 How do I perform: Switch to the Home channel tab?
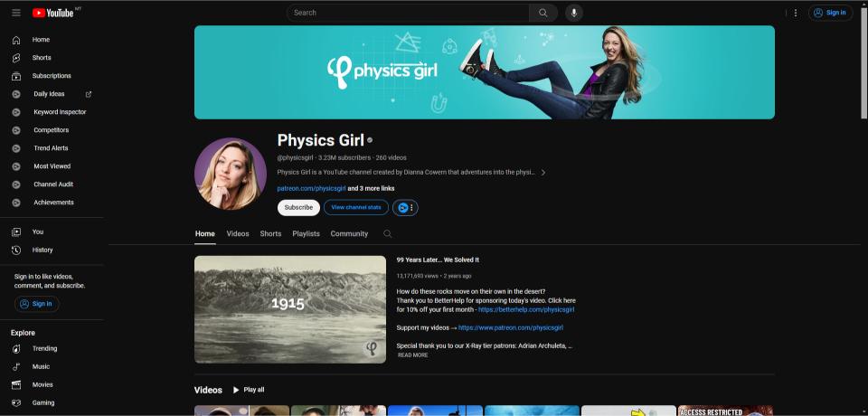pyautogui.click(x=205, y=233)
